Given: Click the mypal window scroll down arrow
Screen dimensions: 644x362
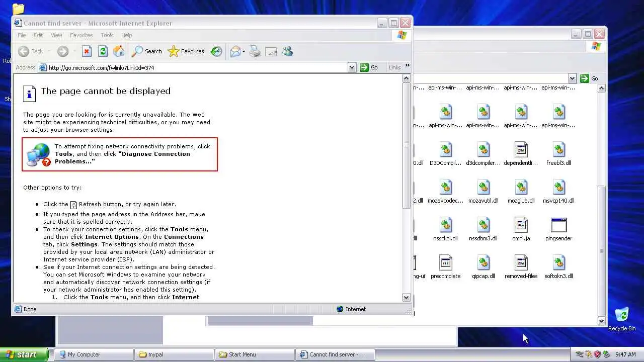Looking at the screenshot, I should pos(601,321).
